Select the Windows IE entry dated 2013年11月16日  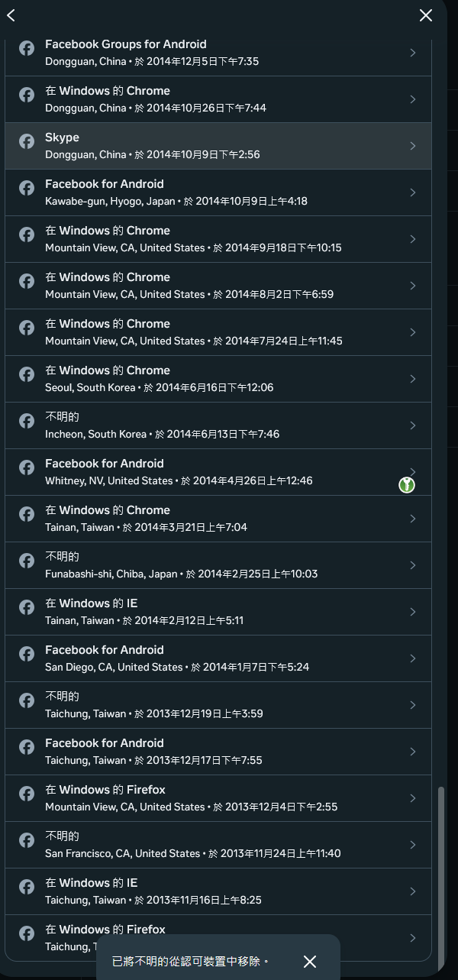218,891
